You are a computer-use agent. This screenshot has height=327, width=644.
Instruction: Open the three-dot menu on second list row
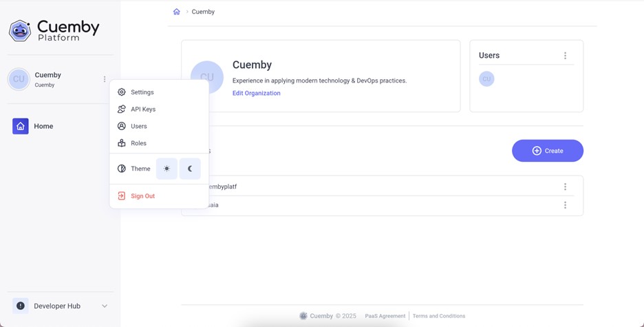[565, 205]
